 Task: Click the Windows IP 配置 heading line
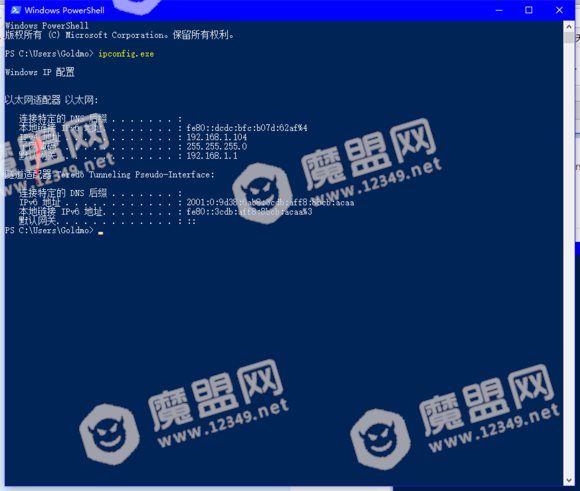pos(40,72)
